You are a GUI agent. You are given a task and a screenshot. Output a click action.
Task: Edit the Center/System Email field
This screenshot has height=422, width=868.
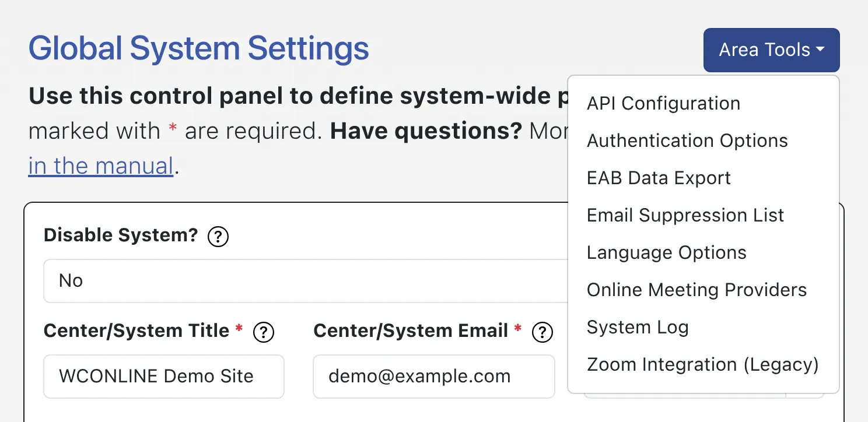click(434, 377)
